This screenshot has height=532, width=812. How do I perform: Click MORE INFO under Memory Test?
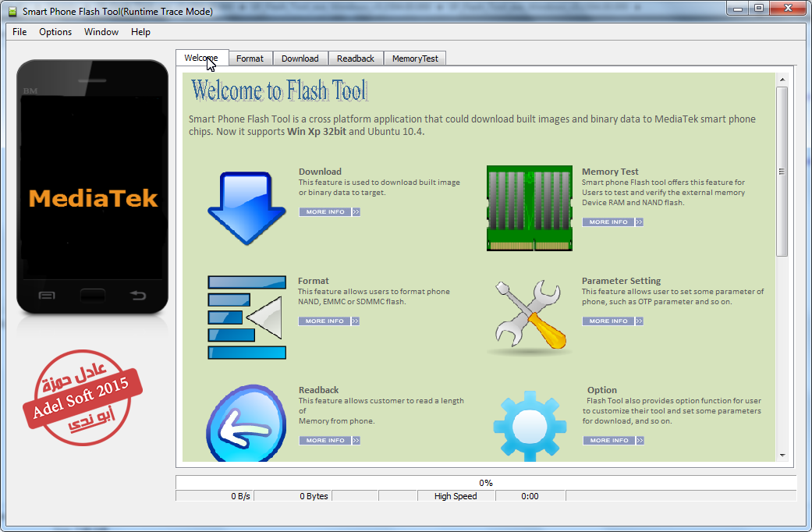(x=612, y=222)
